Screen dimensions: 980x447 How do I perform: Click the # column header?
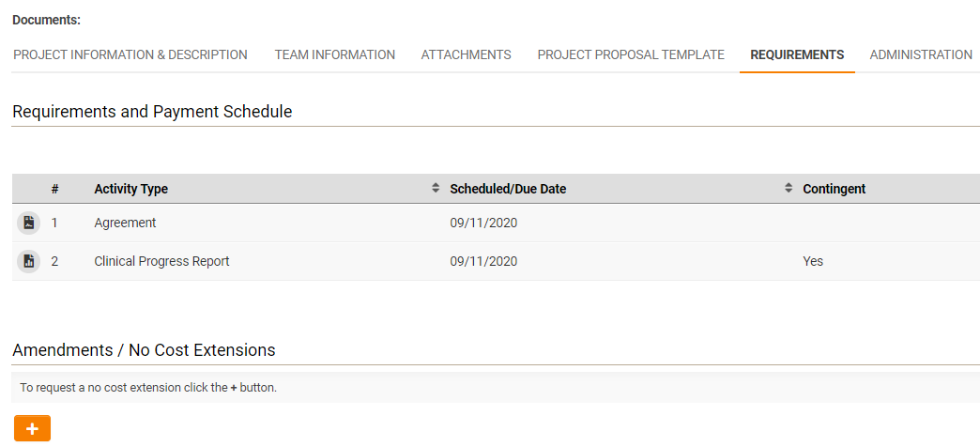tap(55, 189)
